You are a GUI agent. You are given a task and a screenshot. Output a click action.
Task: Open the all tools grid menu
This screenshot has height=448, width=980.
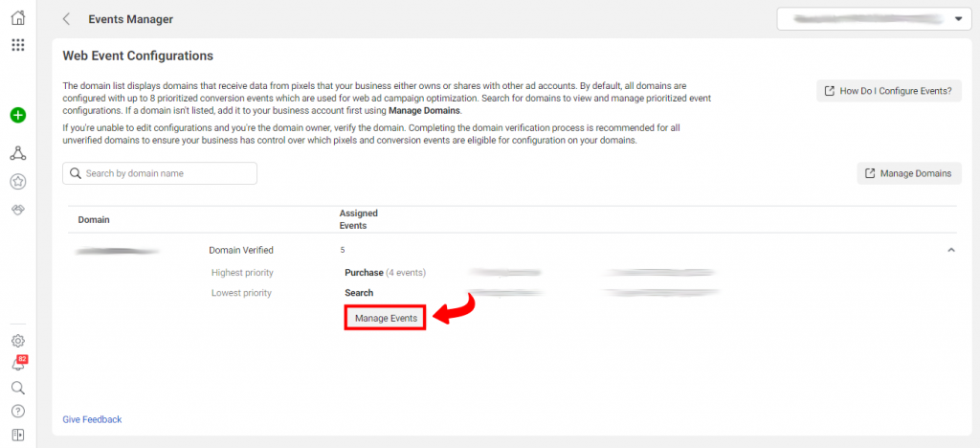click(x=17, y=45)
